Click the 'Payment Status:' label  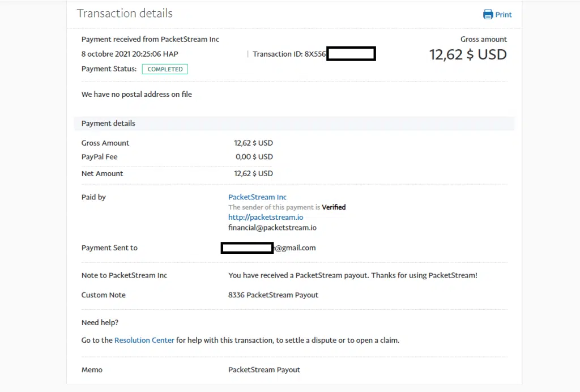(109, 69)
